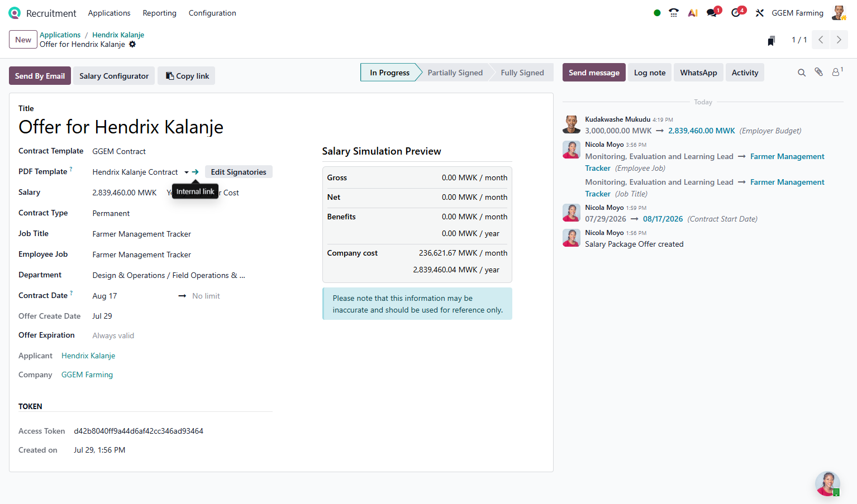
Task: Open the debug tools wrench icon
Action: click(760, 13)
